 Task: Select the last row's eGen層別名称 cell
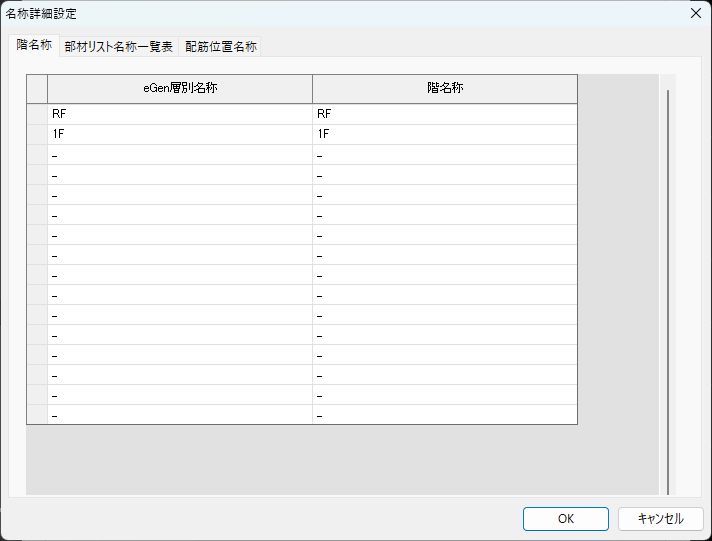tap(180, 415)
